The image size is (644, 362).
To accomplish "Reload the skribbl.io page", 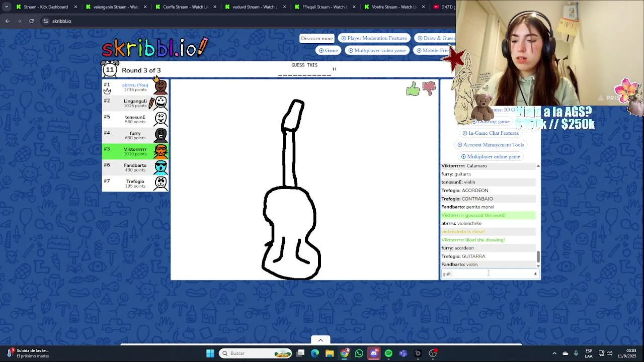I will (x=31, y=21).
